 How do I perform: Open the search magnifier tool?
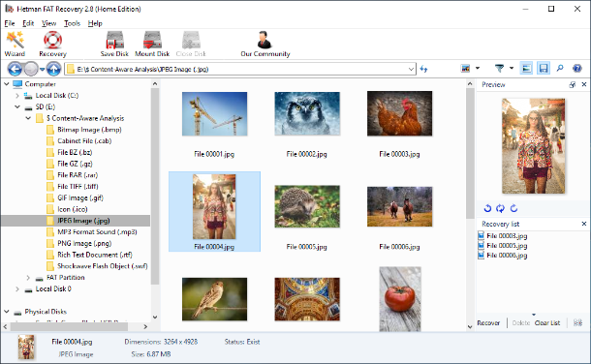pos(560,68)
